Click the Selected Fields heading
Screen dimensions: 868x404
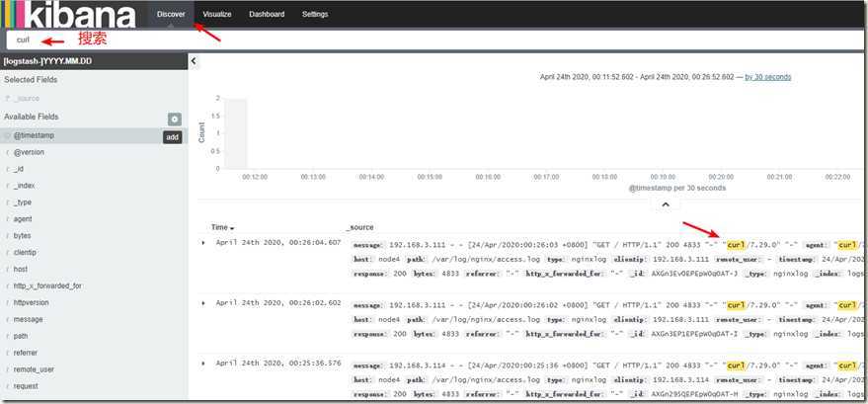[x=31, y=80]
